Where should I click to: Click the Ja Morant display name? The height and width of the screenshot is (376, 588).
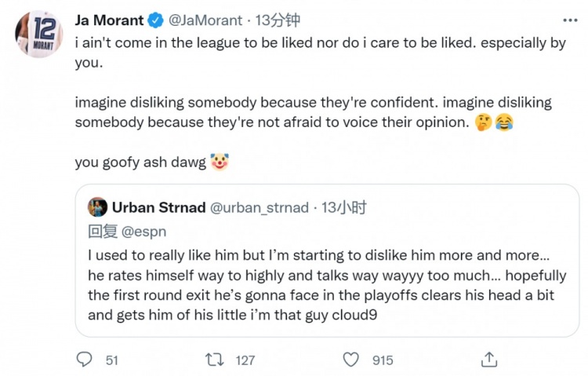[x=108, y=20]
